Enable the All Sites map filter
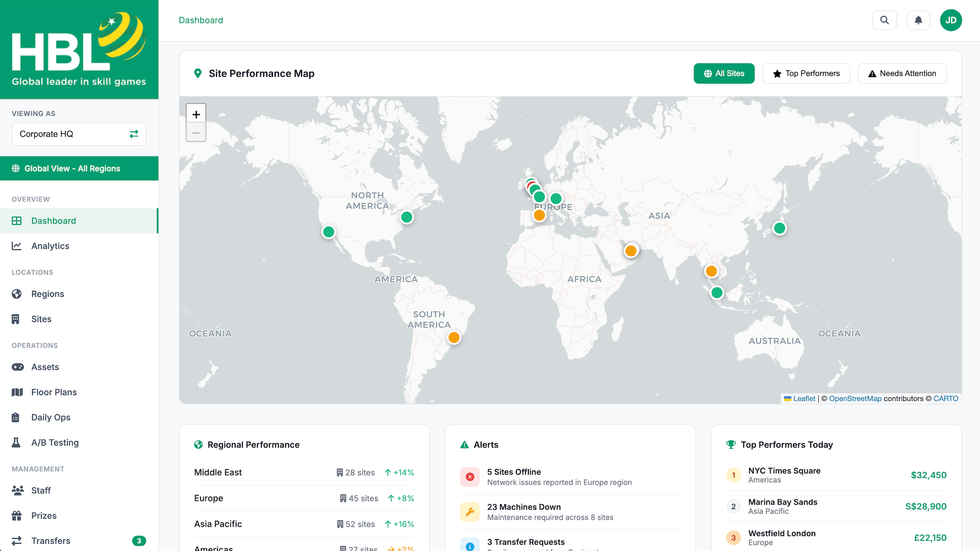The height and width of the screenshot is (551, 980). tap(724, 73)
